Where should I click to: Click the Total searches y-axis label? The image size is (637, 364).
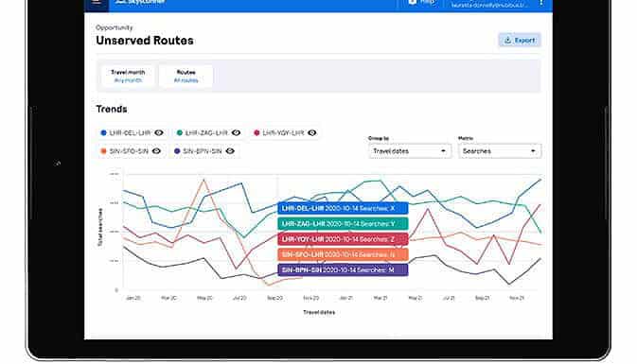100,227
